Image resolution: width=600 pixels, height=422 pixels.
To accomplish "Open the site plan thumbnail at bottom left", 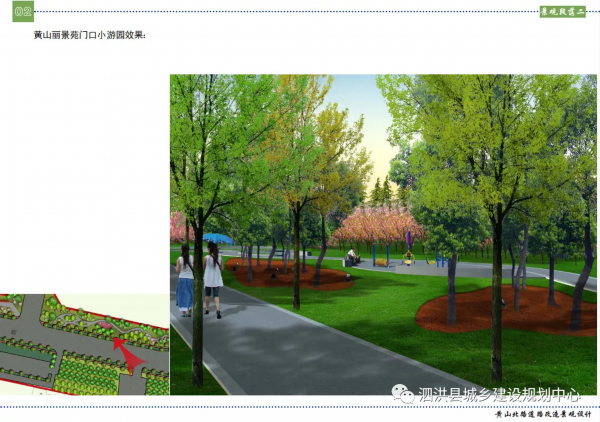I will point(84,344).
